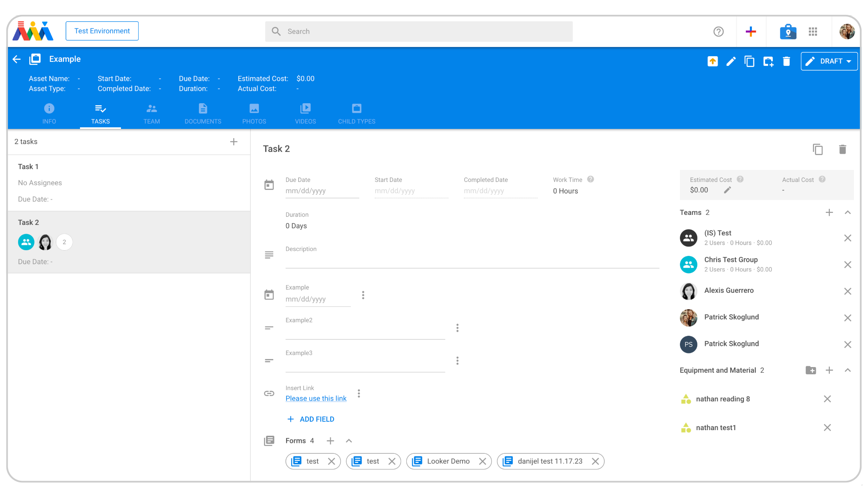Viewport: 868px width, 498px height.
Task: Collapse the Teams section
Action: click(x=848, y=212)
